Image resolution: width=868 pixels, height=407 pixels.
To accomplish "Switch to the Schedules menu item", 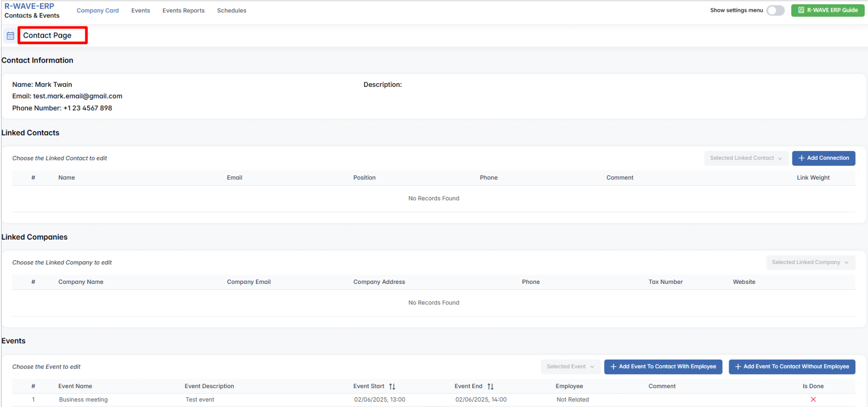I will point(231,11).
